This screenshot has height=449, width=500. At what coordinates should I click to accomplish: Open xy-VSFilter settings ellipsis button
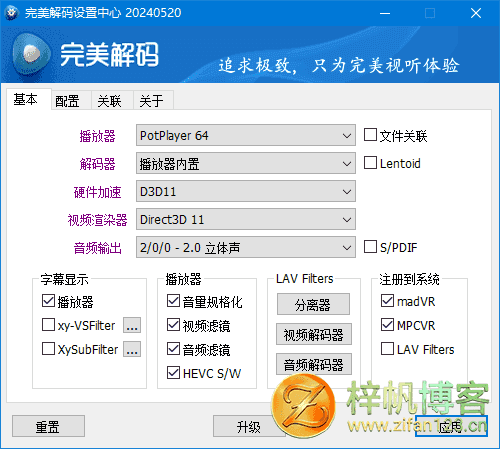pyautogui.click(x=132, y=325)
